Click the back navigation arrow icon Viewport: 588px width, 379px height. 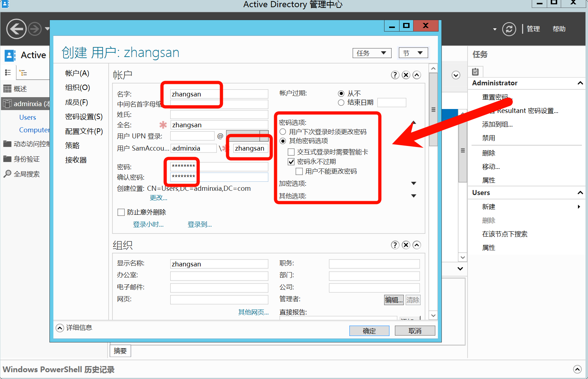(16, 29)
